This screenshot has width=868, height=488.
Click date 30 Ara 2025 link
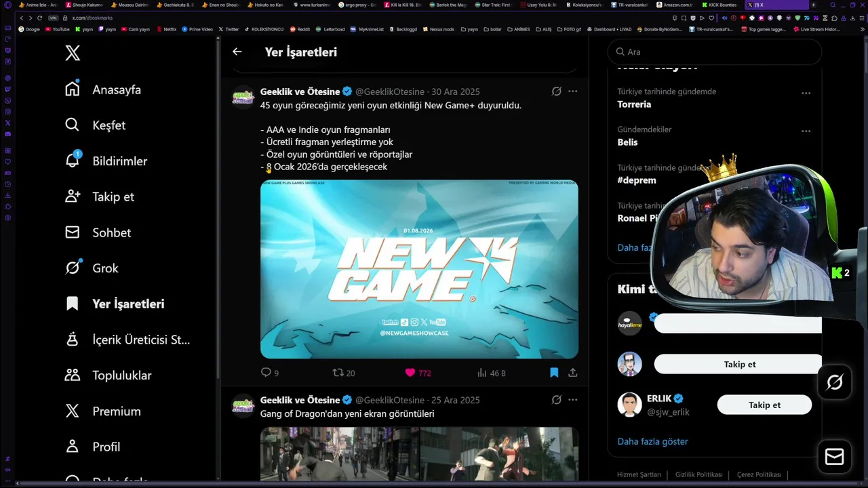tap(455, 91)
